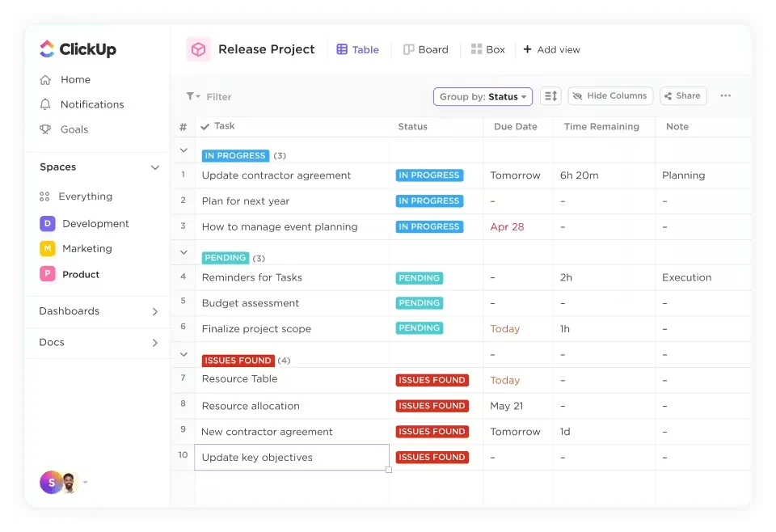The image size is (776, 532).
Task: Click the May 21 due date
Action: [x=506, y=407]
